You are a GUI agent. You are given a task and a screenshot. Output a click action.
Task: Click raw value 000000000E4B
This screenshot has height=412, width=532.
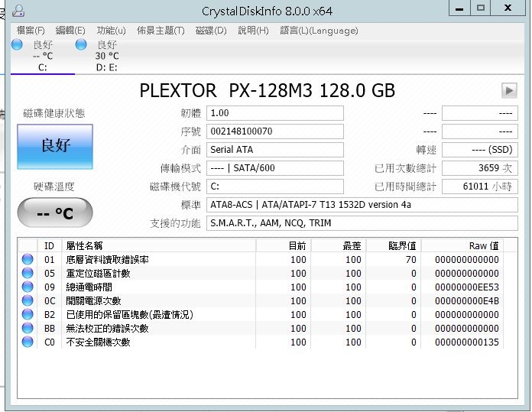[467, 300]
